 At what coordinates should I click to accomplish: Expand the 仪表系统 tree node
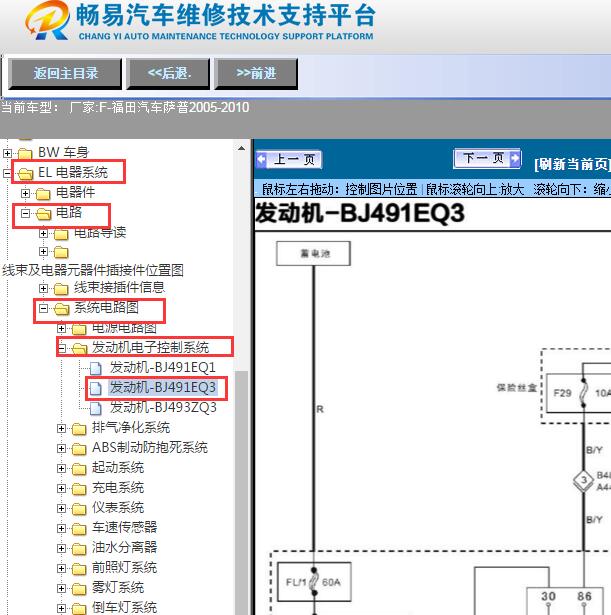pos(62,508)
